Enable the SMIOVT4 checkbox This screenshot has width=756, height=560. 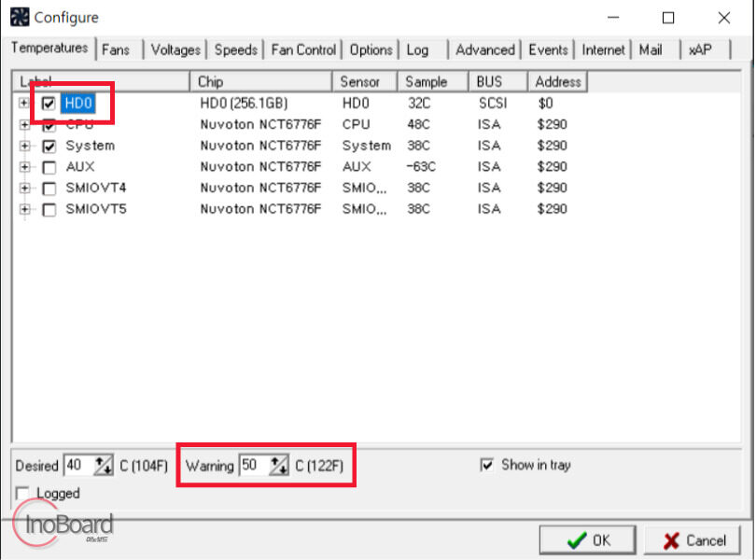pos(49,189)
